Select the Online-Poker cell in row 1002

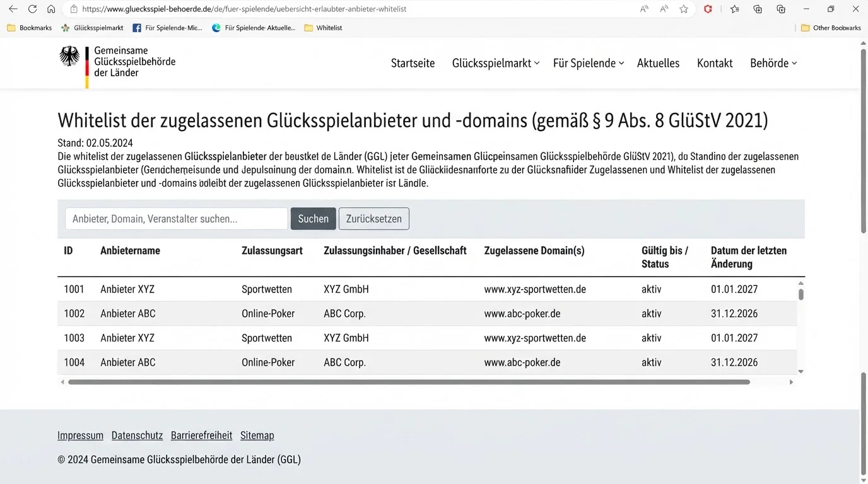pyautogui.click(x=268, y=314)
